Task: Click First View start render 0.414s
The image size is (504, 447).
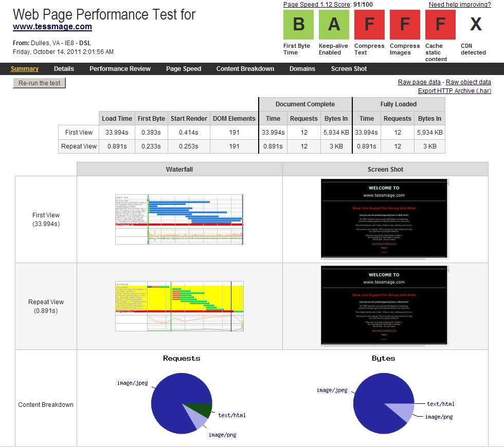Action: (x=189, y=133)
